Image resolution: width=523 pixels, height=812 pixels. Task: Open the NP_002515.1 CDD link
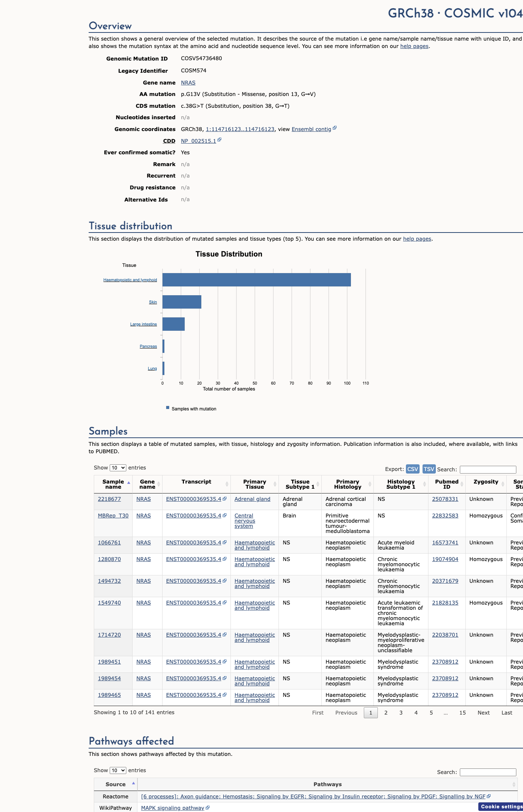pos(198,141)
